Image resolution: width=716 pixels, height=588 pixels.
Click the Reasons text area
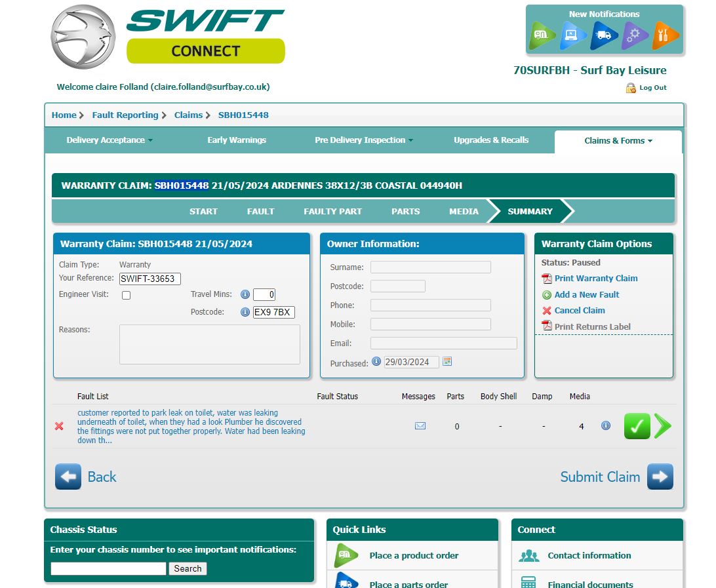click(210, 344)
